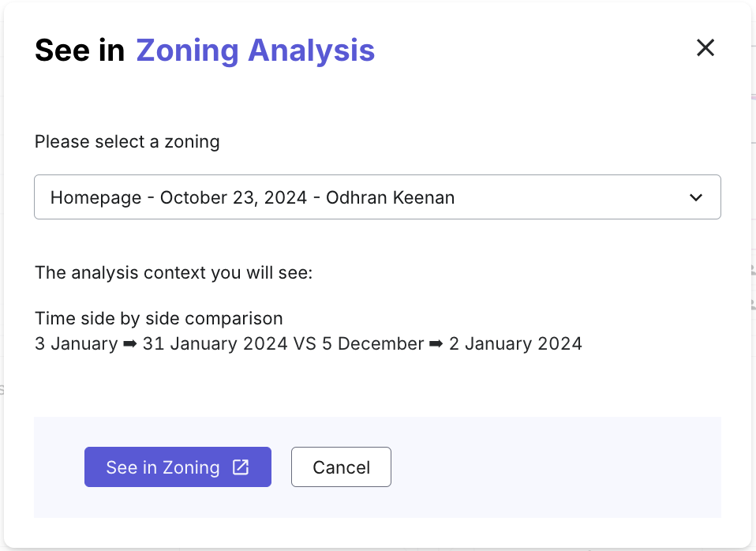Viewport: 756px width, 551px height.
Task: Click the analysis context description line
Action: point(174,272)
